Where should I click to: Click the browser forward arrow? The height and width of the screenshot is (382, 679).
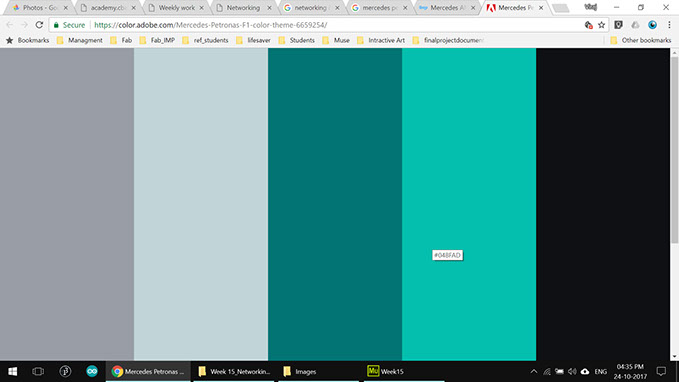pos(24,25)
